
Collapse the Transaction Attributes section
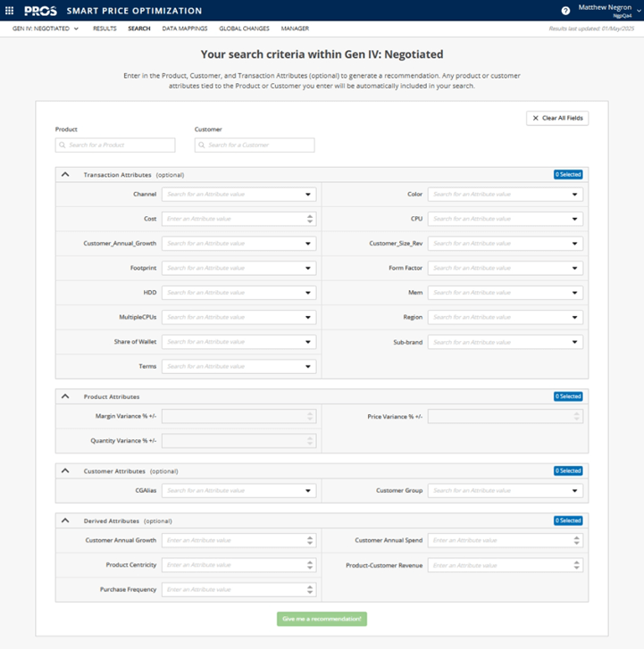tap(65, 175)
